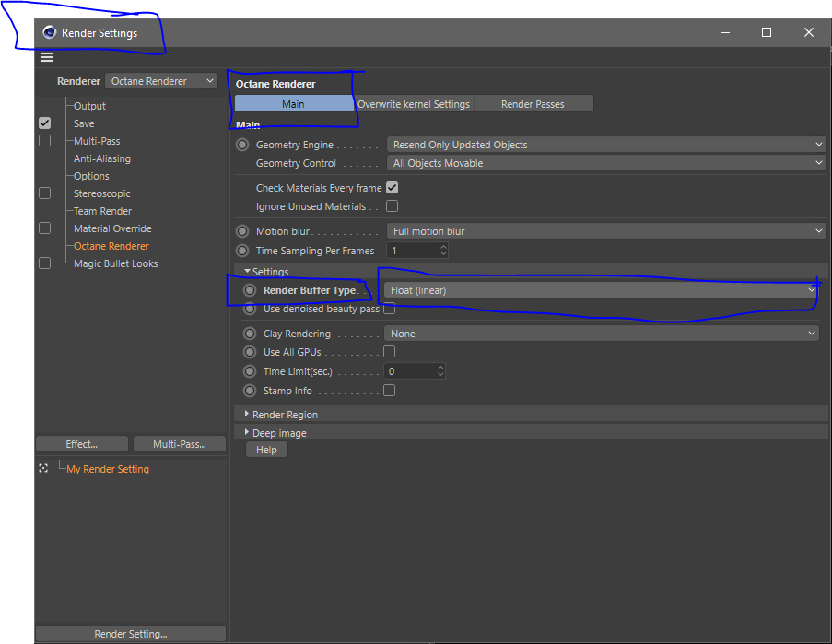Select Magic Bullet Looks in settings list
The height and width of the screenshot is (644, 832).
click(x=116, y=263)
